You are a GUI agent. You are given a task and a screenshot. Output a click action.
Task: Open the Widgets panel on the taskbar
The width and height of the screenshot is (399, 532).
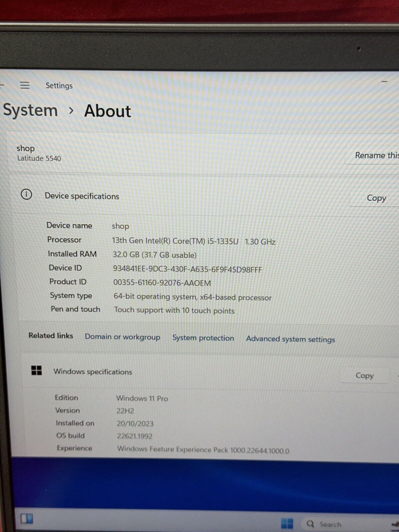coord(27,518)
